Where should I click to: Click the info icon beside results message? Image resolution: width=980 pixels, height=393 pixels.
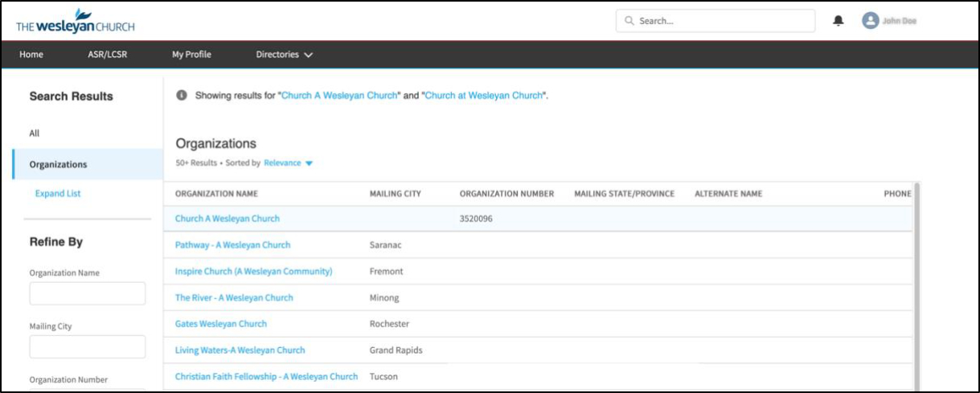(182, 95)
